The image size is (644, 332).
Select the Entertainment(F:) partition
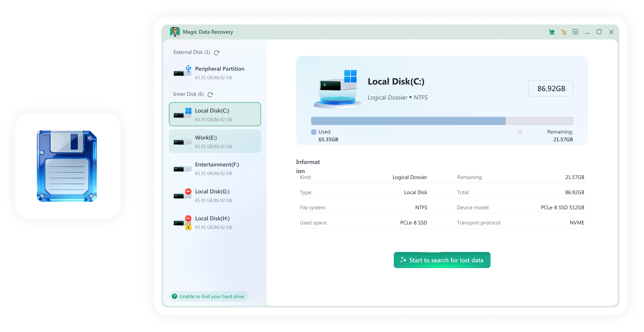point(215,168)
